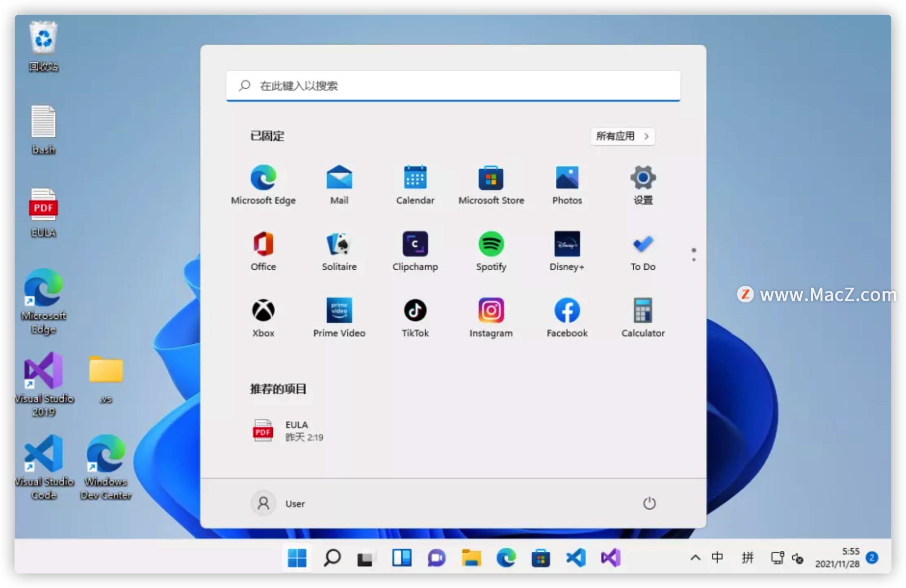Open network status tray icon
This screenshot has width=906, height=588.
pos(777,558)
